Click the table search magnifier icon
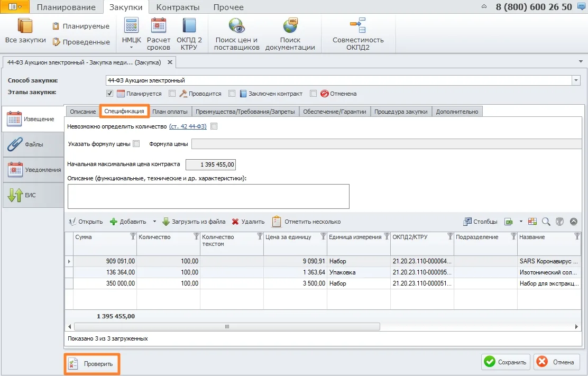Image resolution: width=588 pixels, height=376 pixels. click(546, 222)
